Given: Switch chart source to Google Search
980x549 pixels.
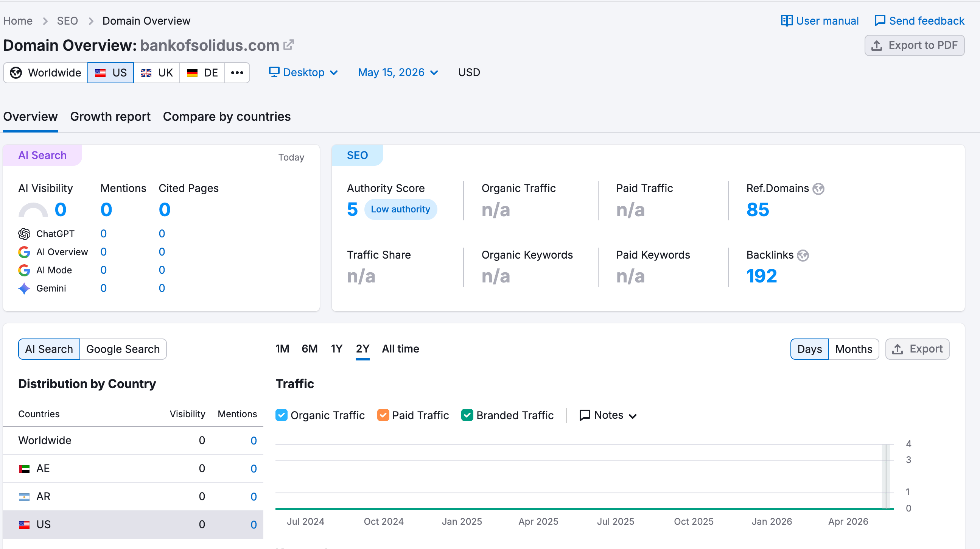Looking at the screenshot, I should click(x=123, y=349).
